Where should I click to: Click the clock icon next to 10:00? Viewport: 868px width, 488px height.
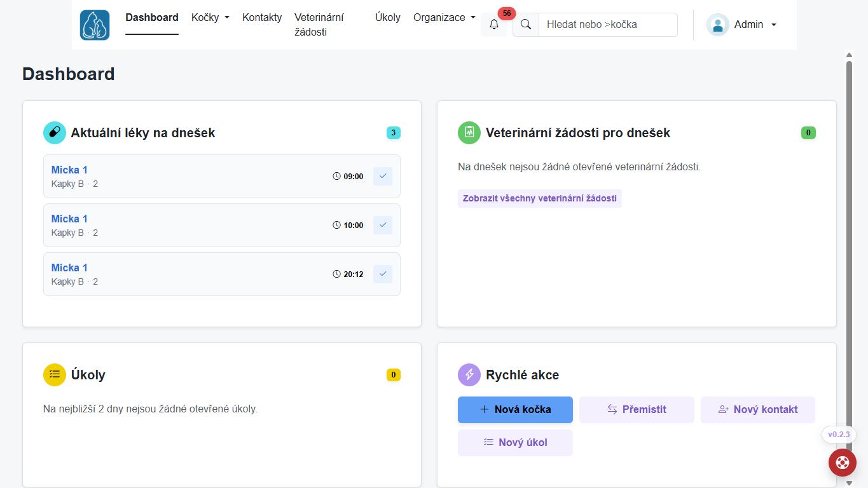pyautogui.click(x=337, y=225)
